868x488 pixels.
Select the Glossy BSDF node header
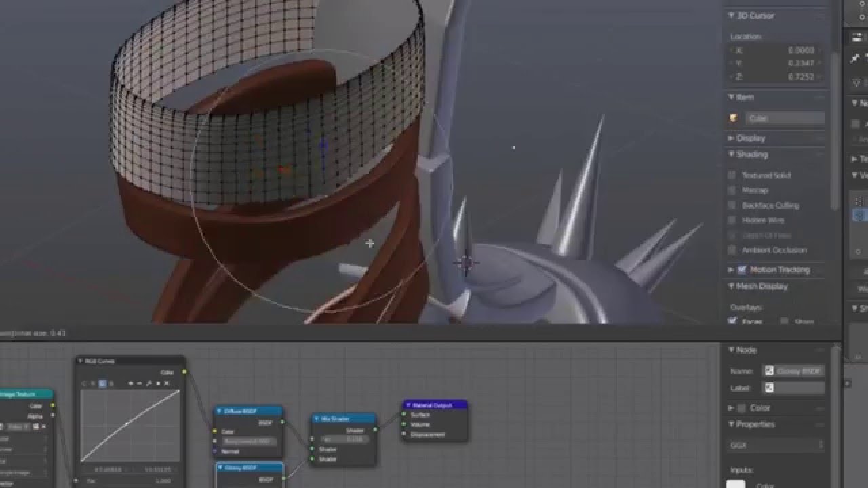pos(250,468)
